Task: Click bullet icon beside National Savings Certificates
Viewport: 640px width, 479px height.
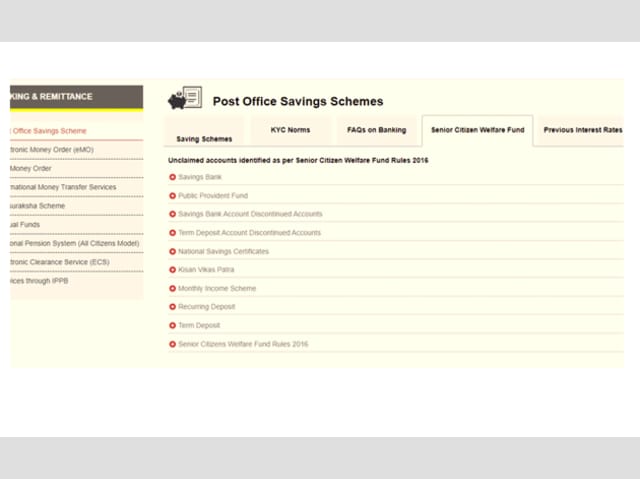Action: tap(172, 252)
